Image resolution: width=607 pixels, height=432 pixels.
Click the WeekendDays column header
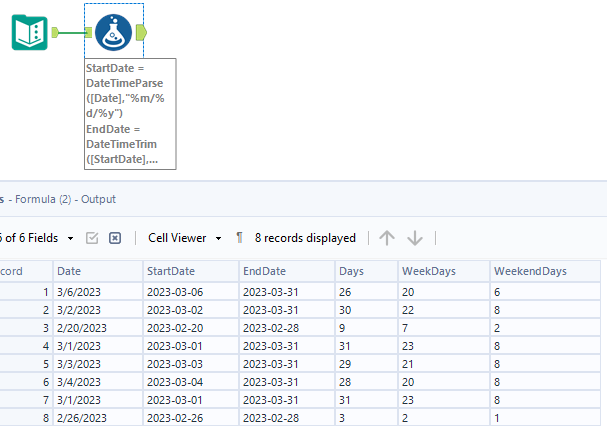coord(546,271)
